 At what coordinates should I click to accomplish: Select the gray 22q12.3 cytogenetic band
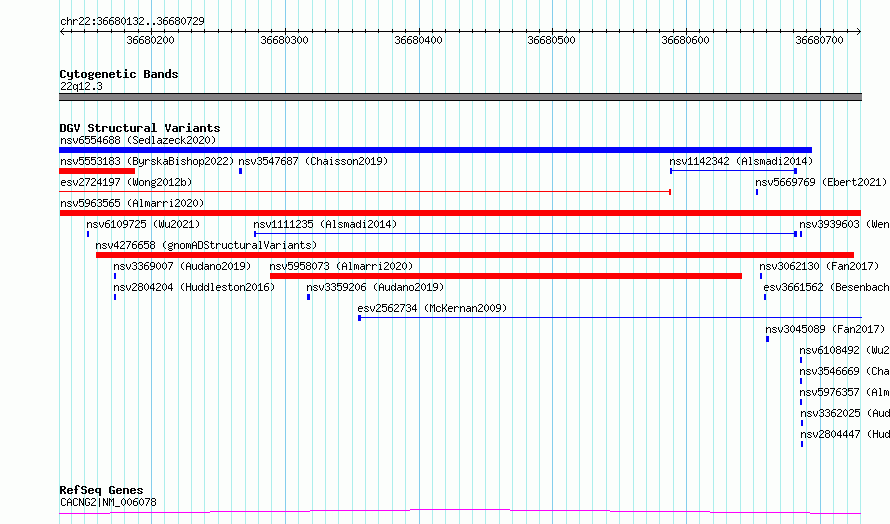[x=460, y=97]
